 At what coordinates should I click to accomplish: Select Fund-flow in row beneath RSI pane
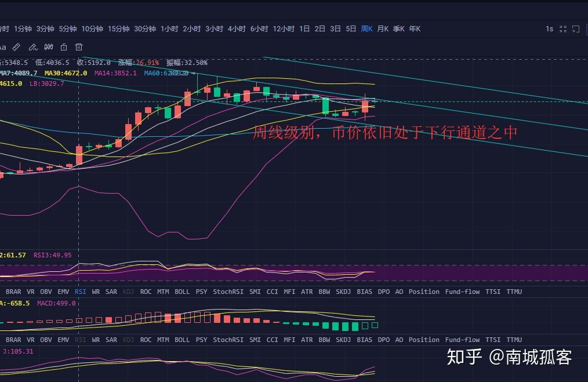pyautogui.click(x=462, y=292)
